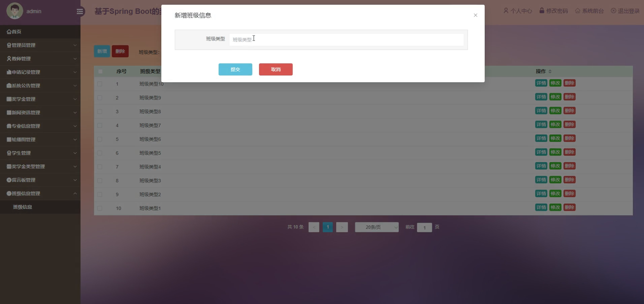
Task: Open 个人中心 in the top bar
Action: point(518,11)
